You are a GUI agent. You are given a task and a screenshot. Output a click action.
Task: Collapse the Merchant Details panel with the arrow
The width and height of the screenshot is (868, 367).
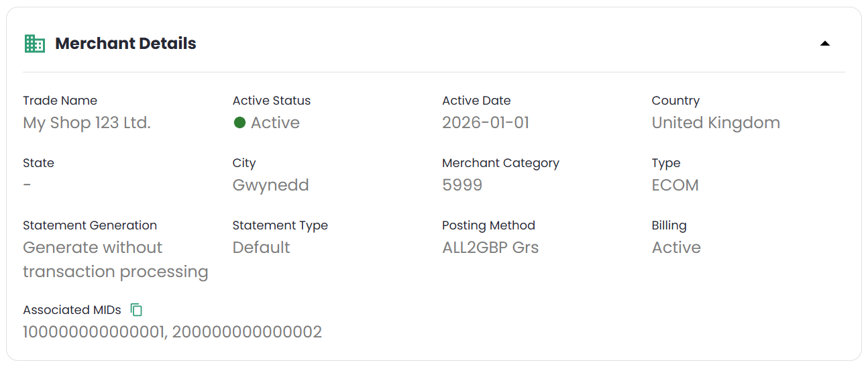tap(825, 44)
